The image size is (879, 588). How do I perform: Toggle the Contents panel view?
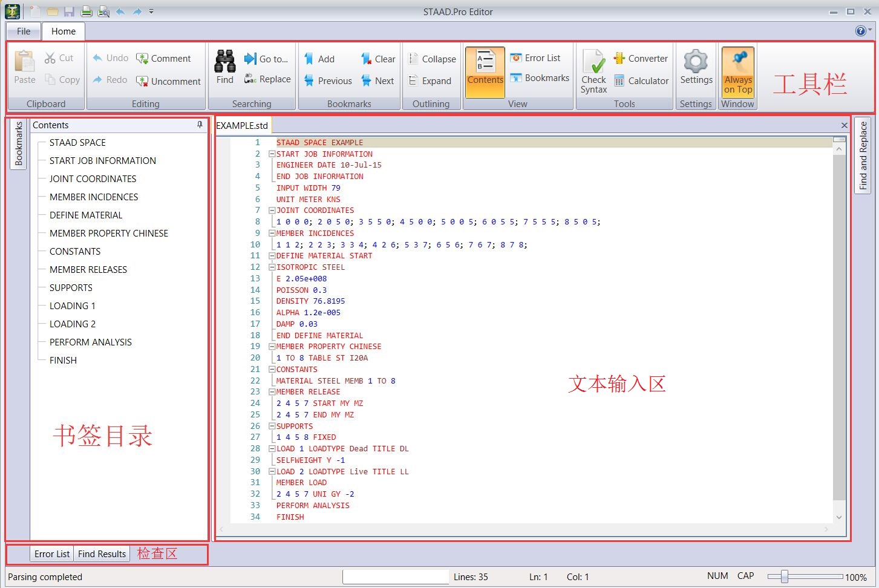point(485,72)
